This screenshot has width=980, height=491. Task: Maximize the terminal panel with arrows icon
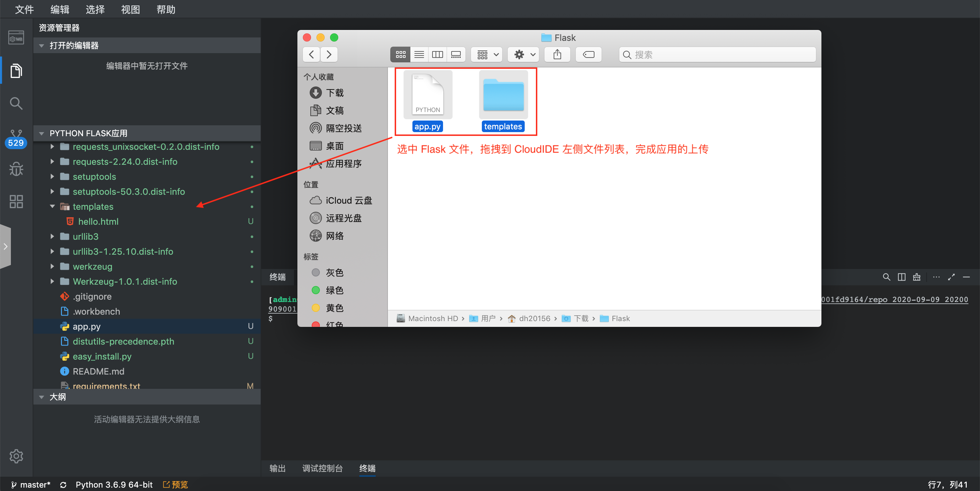[951, 277]
